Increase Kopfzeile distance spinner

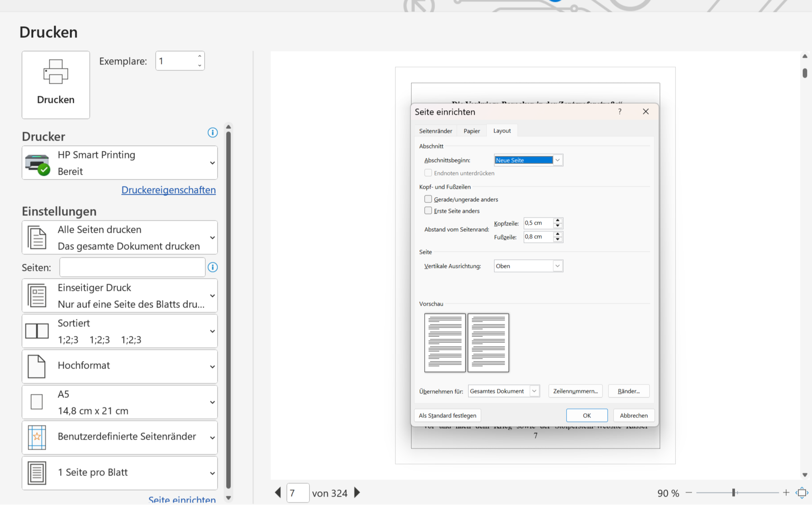coord(558,220)
